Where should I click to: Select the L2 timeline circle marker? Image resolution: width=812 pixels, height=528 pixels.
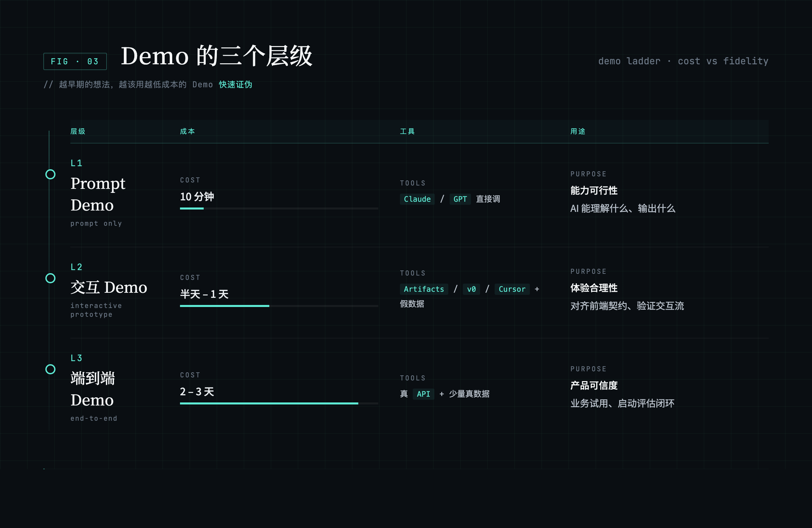[x=50, y=278]
